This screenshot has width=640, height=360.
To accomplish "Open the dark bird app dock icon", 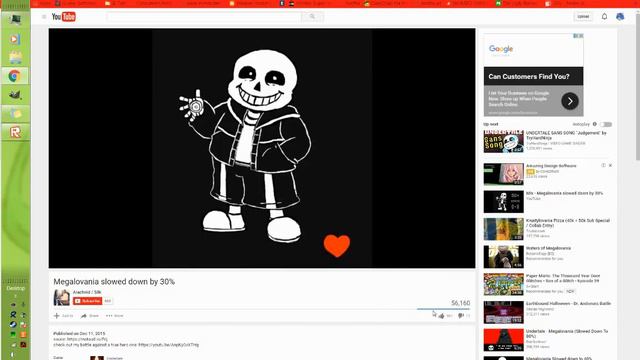I will (x=15, y=95).
